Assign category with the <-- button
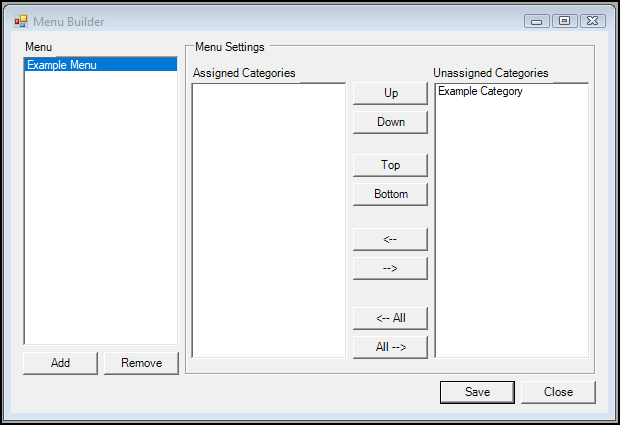Viewport: 620px width, 425px height. (390, 239)
